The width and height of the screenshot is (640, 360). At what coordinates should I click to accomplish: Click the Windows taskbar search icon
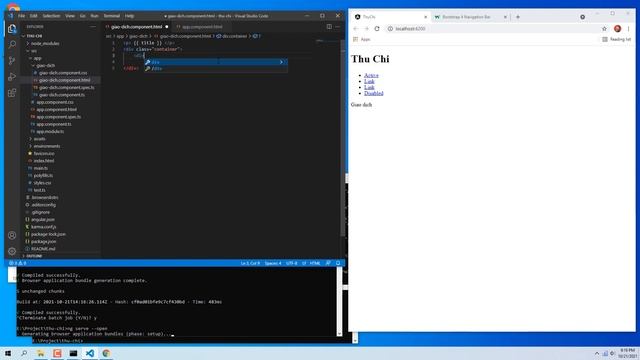pyautogui.click(x=24, y=353)
